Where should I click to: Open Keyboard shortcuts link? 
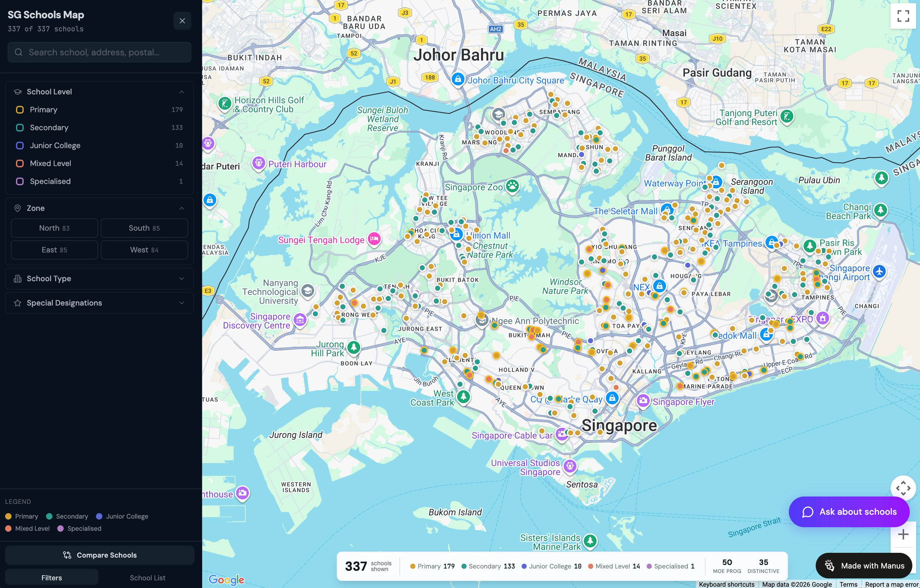(x=726, y=584)
